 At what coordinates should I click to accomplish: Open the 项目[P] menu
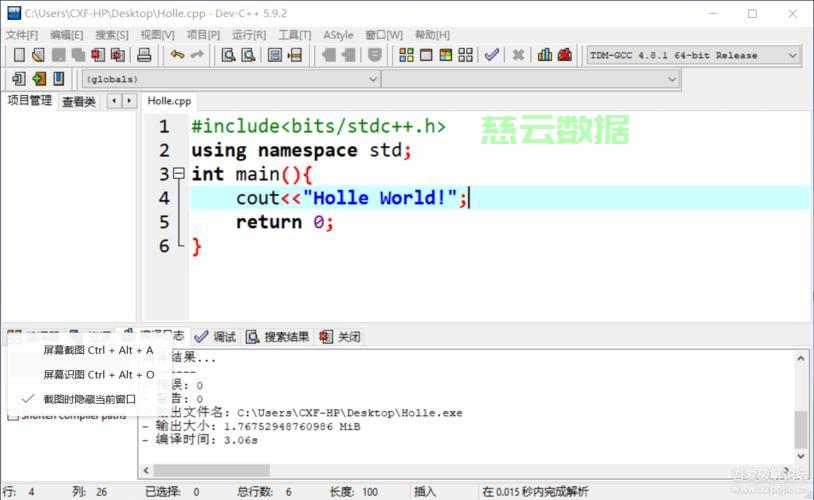pyautogui.click(x=203, y=35)
